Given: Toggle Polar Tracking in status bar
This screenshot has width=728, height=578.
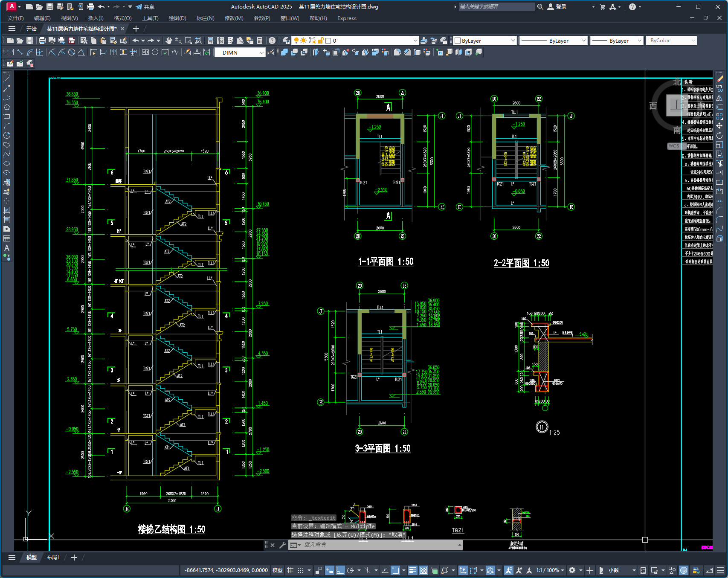Looking at the screenshot, I should pyautogui.click(x=351, y=570).
